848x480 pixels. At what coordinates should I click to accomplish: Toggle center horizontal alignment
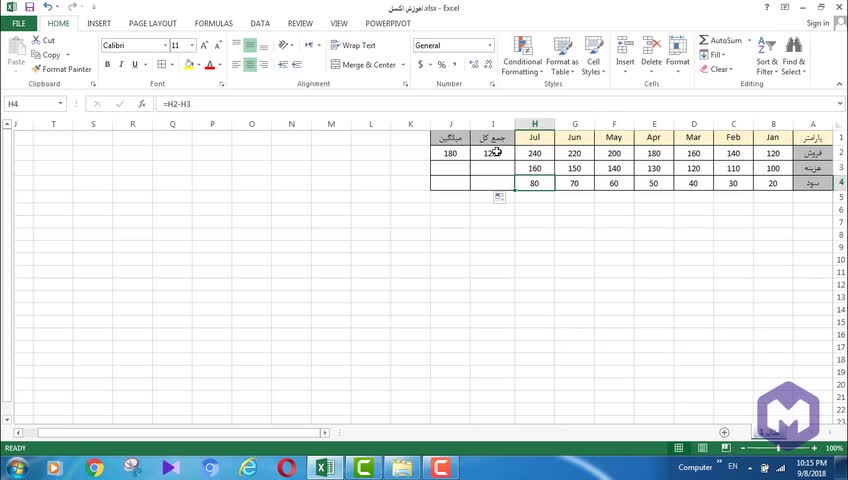coord(250,64)
